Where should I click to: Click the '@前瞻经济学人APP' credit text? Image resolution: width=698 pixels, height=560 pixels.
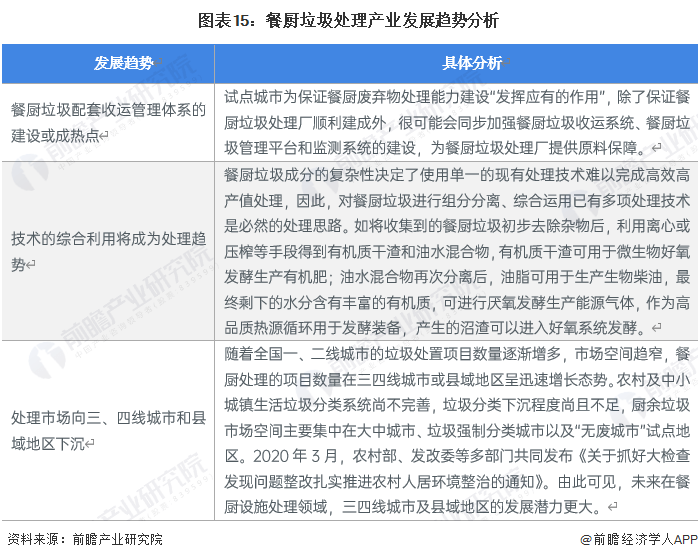639,540
